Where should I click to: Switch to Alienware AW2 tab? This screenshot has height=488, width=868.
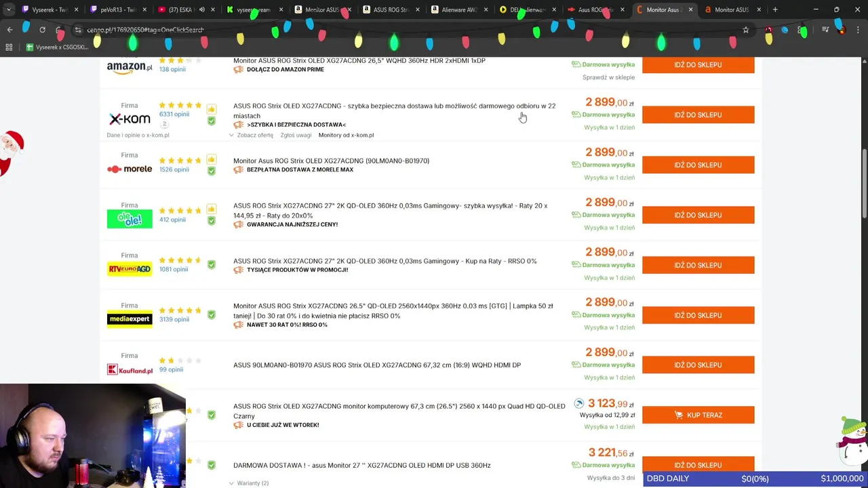(457, 9)
